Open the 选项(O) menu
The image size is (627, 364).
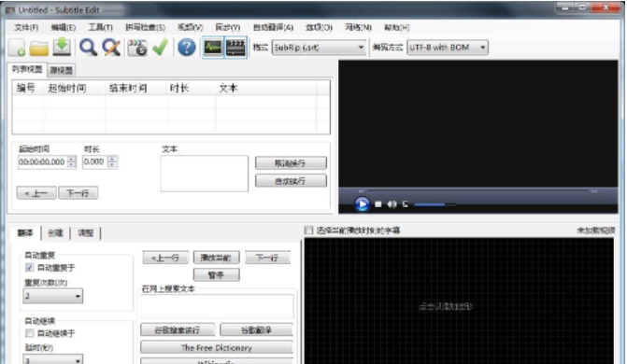319,27
